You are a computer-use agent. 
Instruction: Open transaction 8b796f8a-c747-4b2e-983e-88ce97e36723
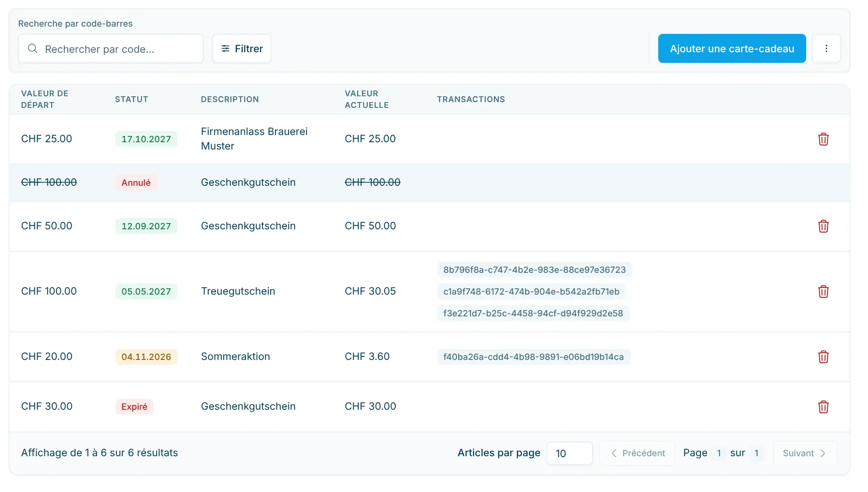coord(535,270)
